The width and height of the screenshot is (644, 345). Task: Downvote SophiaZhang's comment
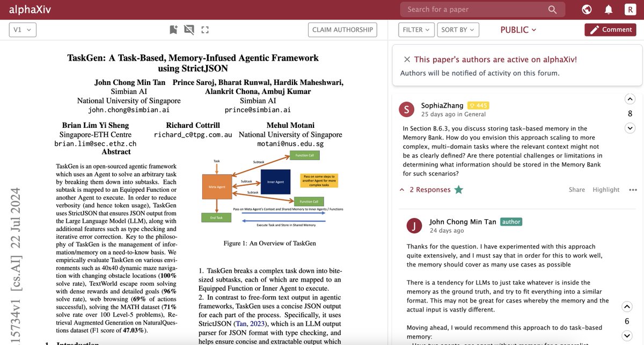[x=630, y=128]
